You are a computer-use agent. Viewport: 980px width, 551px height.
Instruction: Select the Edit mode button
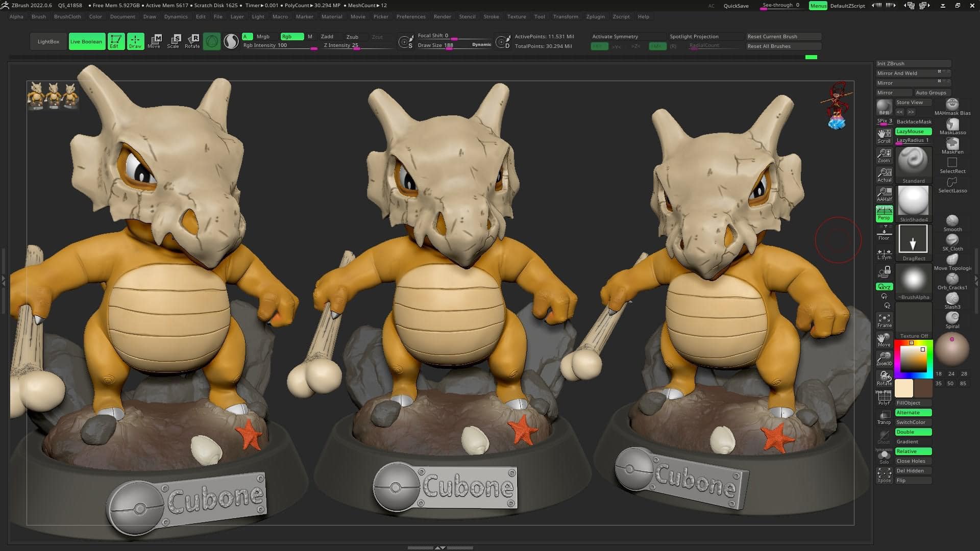click(116, 41)
